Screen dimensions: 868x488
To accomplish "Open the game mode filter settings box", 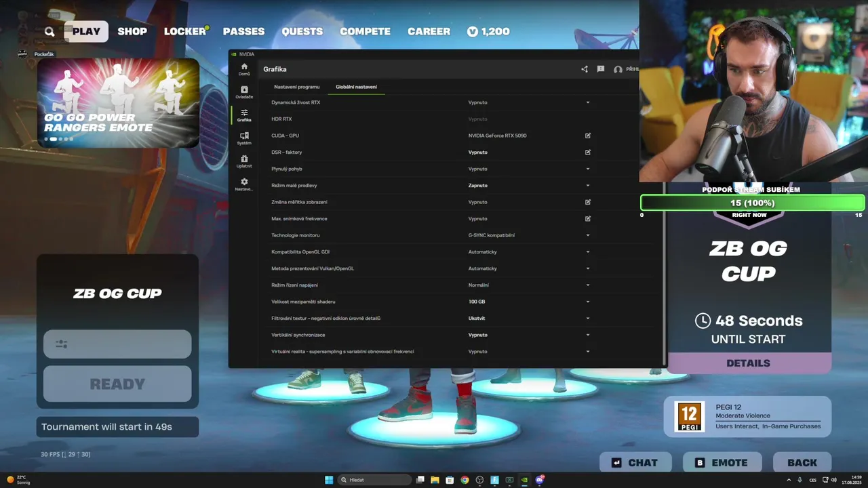I will 117,344.
